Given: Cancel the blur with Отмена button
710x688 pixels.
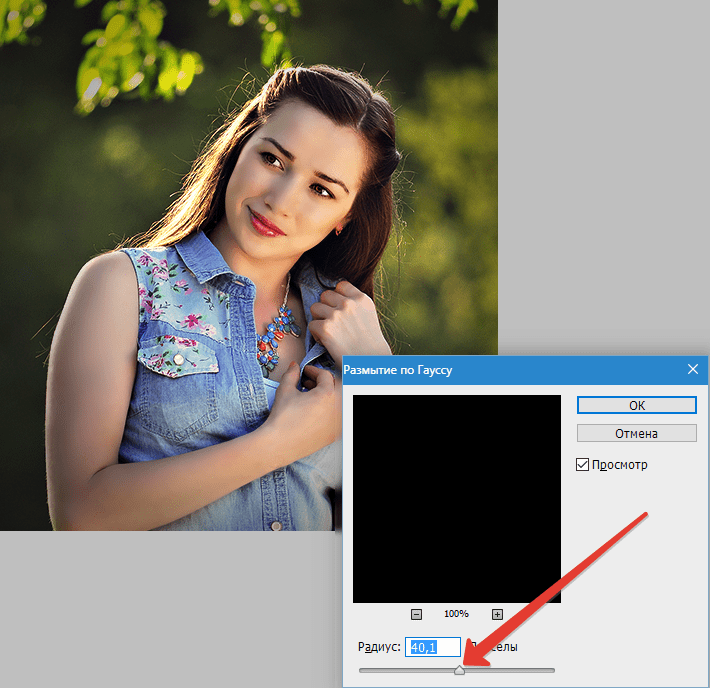Looking at the screenshot, I should click(636, 433).
